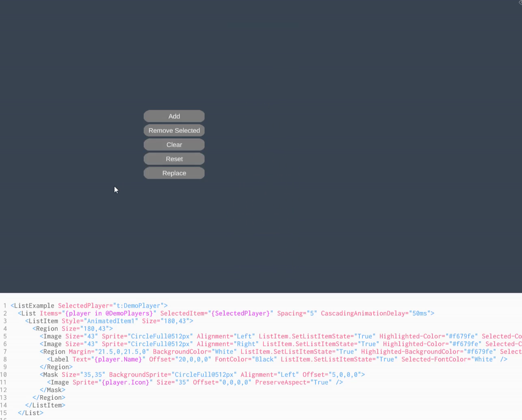Click FontColor="Black" attribute

pos(246,359)
